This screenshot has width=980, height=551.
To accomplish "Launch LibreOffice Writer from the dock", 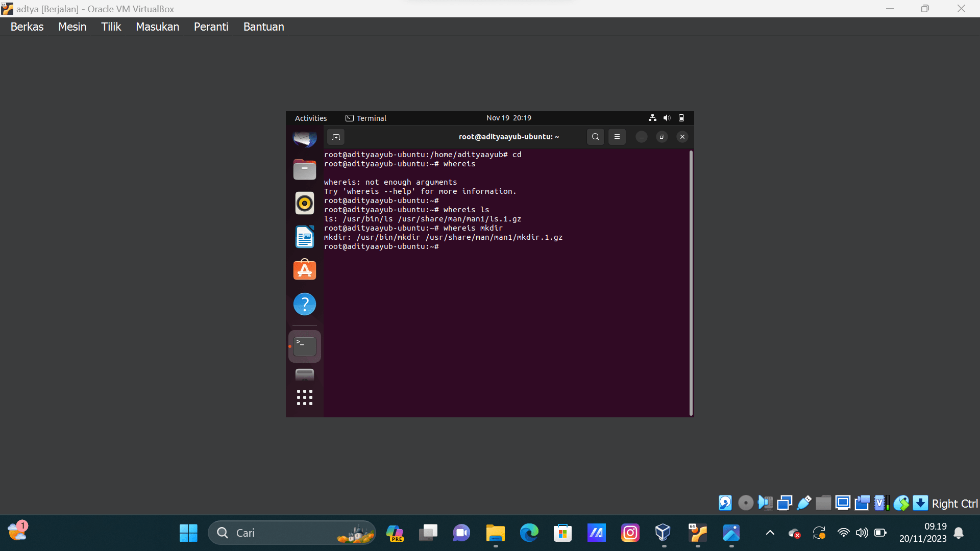I will click(x=305, y=237).
